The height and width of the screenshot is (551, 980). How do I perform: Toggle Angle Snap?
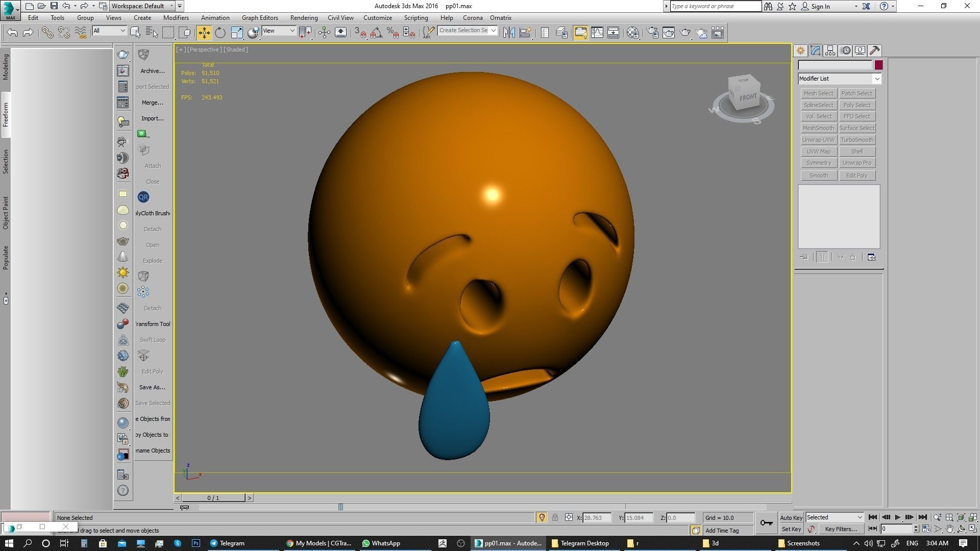click(376, 33)
